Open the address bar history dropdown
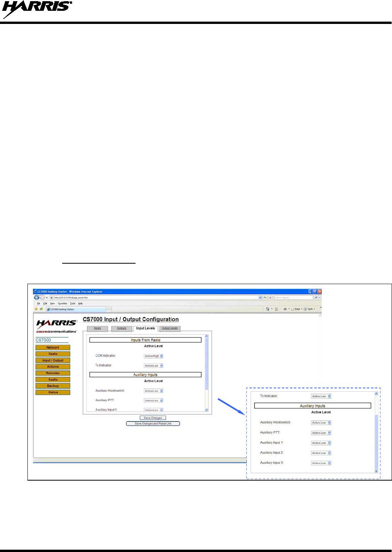Screen dimensions: 392x552 point(260,298)
